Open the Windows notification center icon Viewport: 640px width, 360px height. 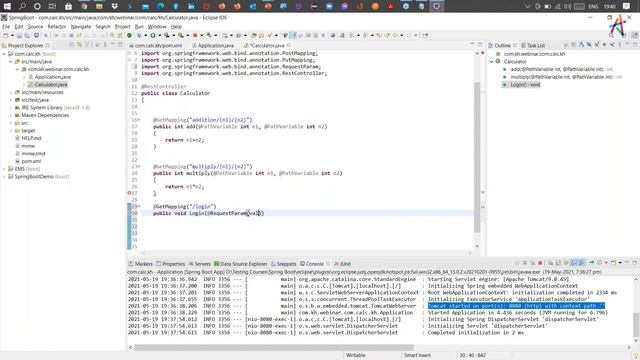(x=627, y=6)
